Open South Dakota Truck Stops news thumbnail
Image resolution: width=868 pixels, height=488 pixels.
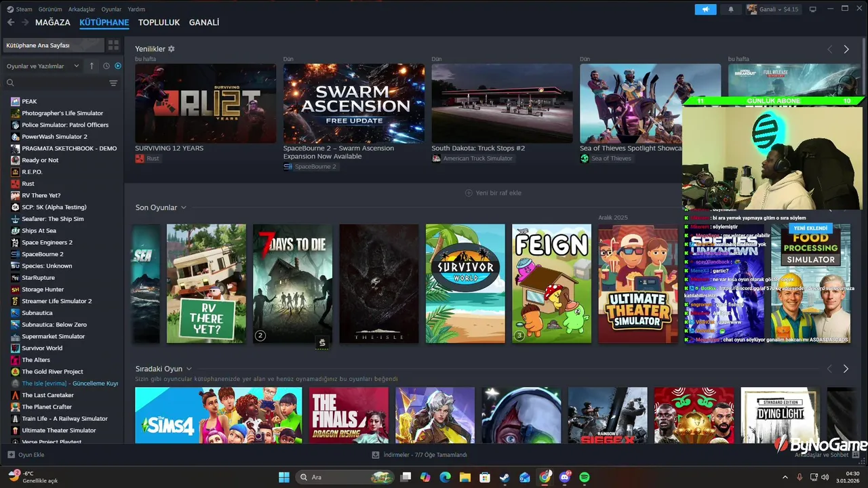coord(502,103)
